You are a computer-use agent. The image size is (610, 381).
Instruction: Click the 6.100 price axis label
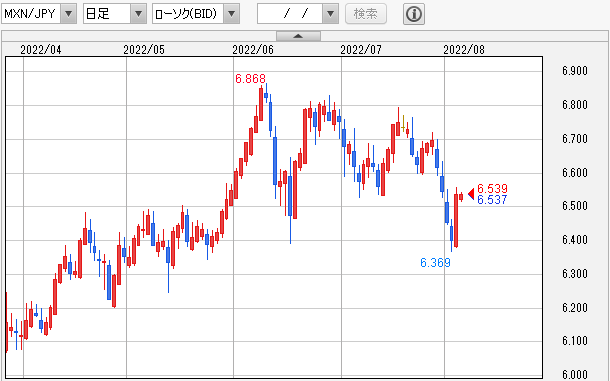[x=575, y=341]
